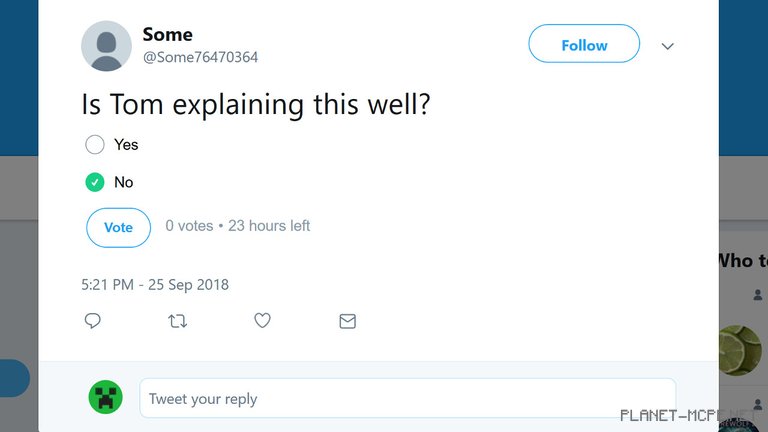Viewport: 768px width, 432px height.
Task: Click the person icon below Who to follow
Action: tap(758, 295)
